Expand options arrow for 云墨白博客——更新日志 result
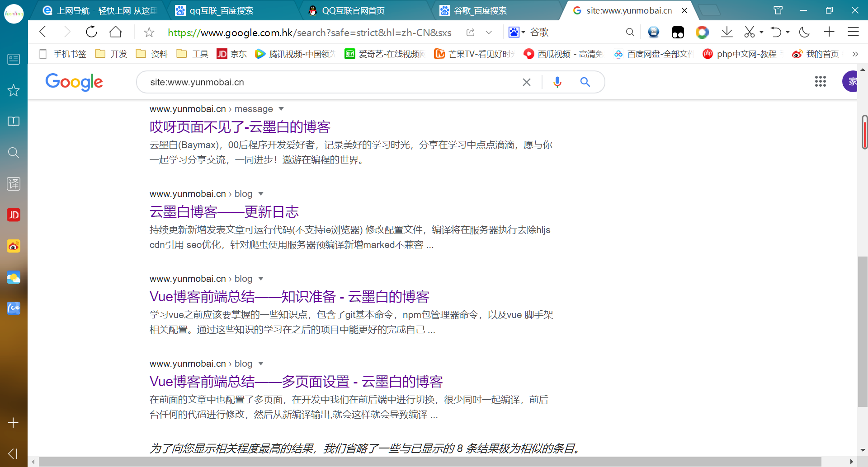868x467 pixels. [261, 194]
